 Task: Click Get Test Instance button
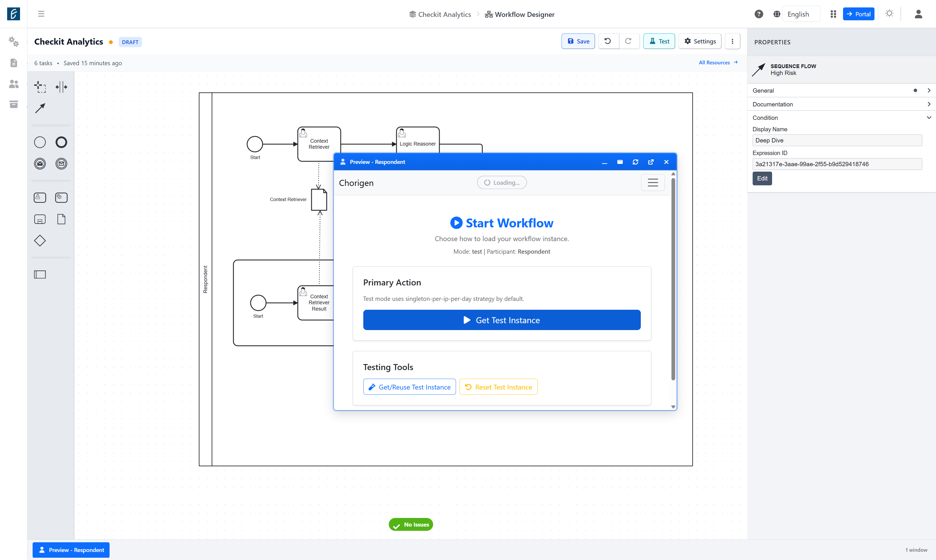(502, 320)
